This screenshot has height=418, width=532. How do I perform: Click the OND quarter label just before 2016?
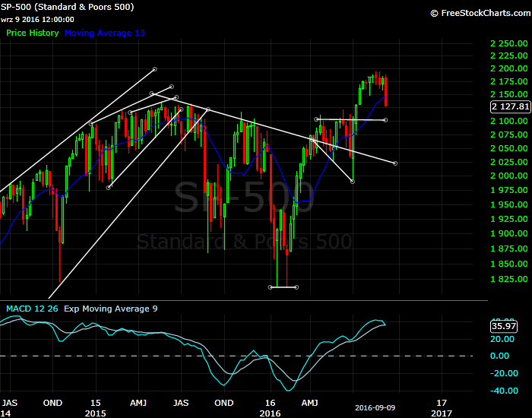[224, 403]
